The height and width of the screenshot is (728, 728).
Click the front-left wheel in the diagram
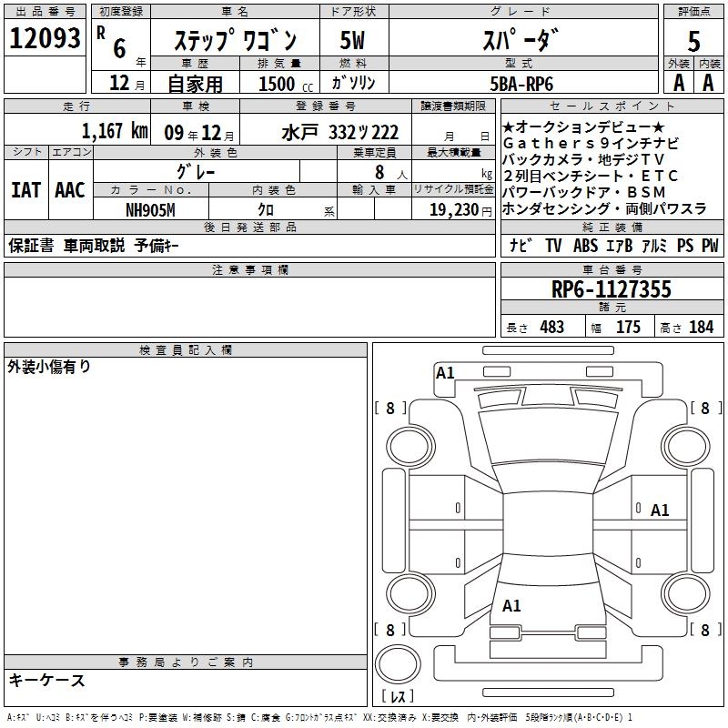tap(410, 447)
